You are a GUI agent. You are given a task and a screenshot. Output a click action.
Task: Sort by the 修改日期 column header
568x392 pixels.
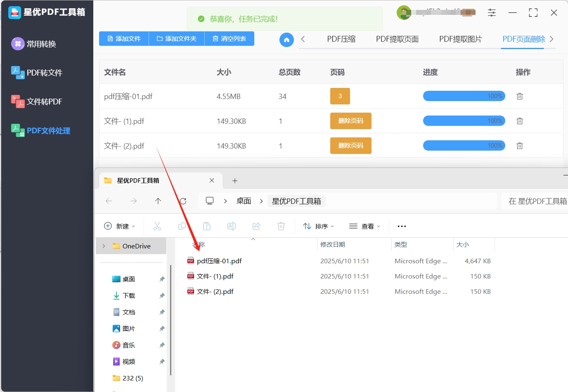[x=333, y=244]
